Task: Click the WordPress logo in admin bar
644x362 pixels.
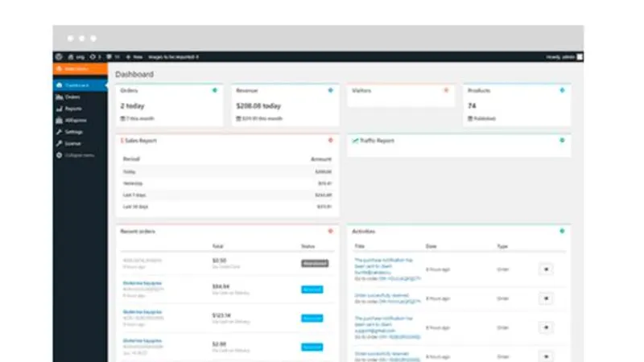Action: [59, 56]
